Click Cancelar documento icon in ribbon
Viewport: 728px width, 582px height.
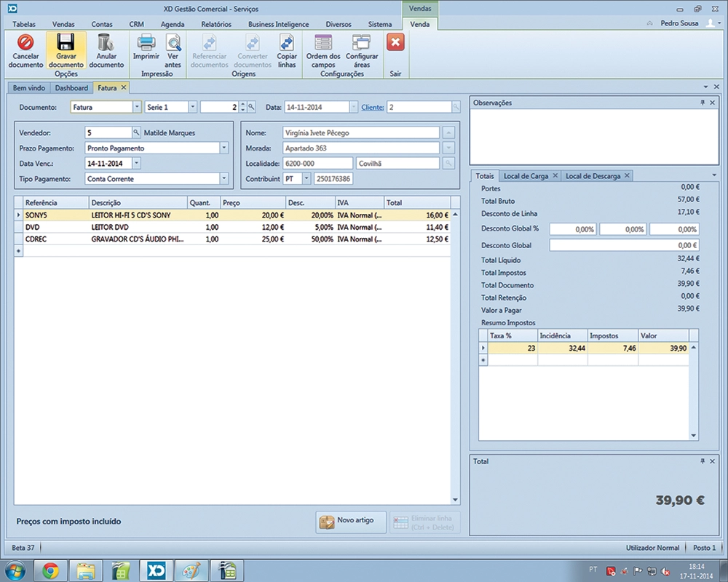tap(25, 43)
